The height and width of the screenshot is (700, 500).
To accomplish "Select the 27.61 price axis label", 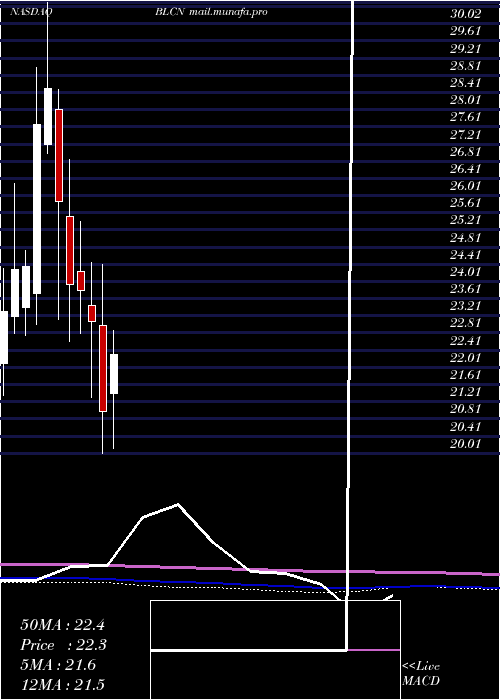I will click(x=465, y=117).
